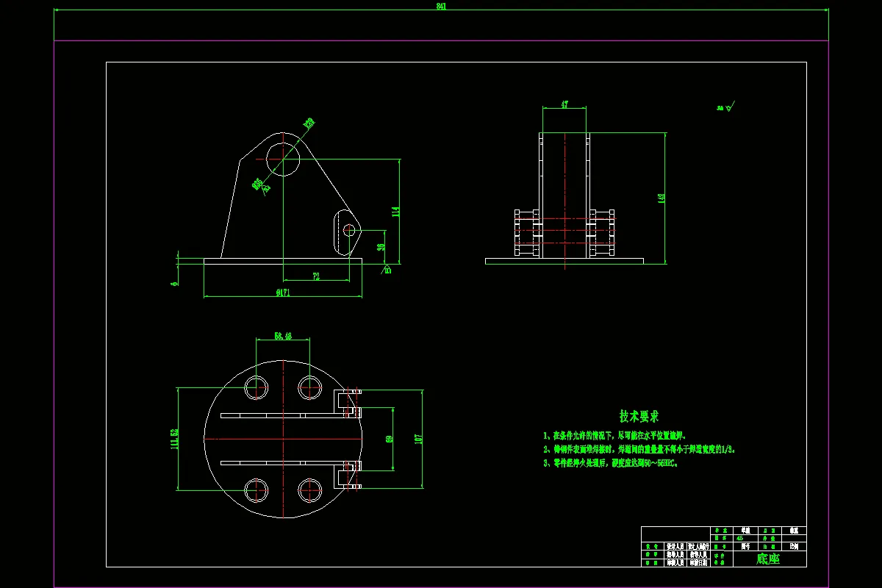Image resolution: width=882 pixels, height=588 pixels.
Task: Select the R28 radius dimension label
Action: point(309,123)
